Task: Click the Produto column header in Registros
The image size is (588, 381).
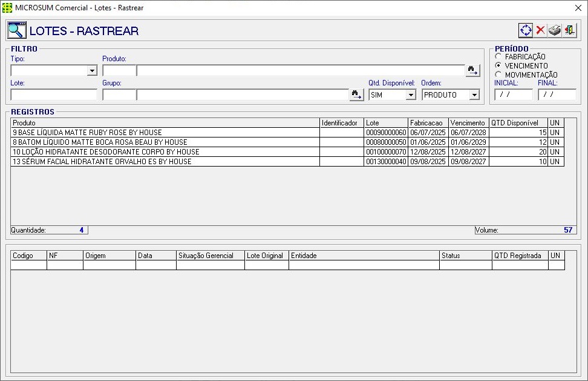Action: [165, 123]
